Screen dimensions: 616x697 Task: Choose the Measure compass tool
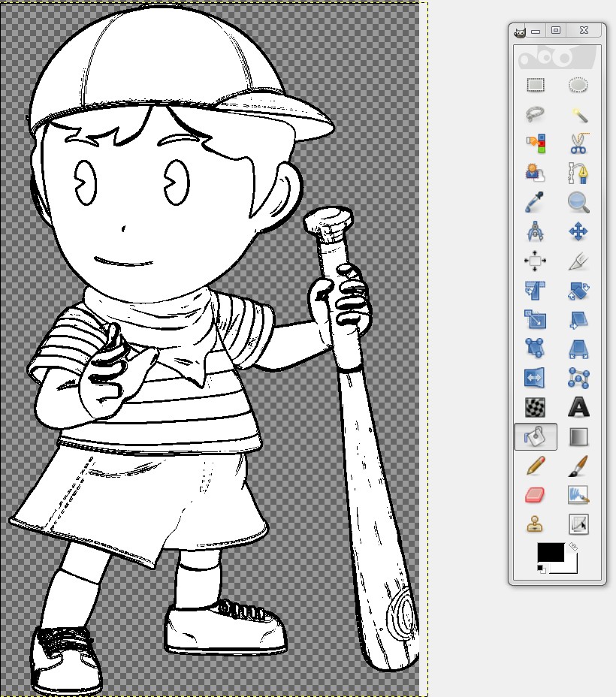pos(535,231)
